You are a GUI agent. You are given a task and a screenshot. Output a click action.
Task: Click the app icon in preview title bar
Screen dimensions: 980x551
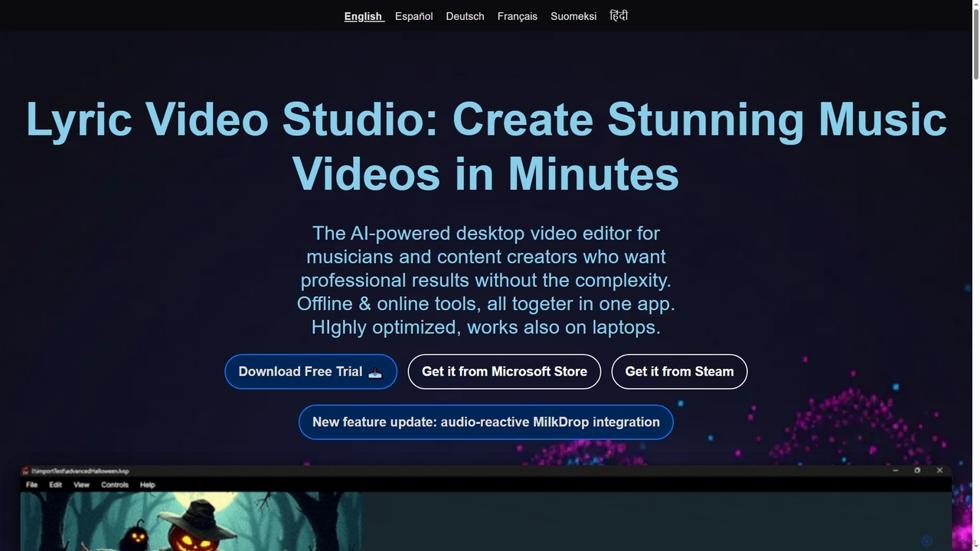click(26, 471)
